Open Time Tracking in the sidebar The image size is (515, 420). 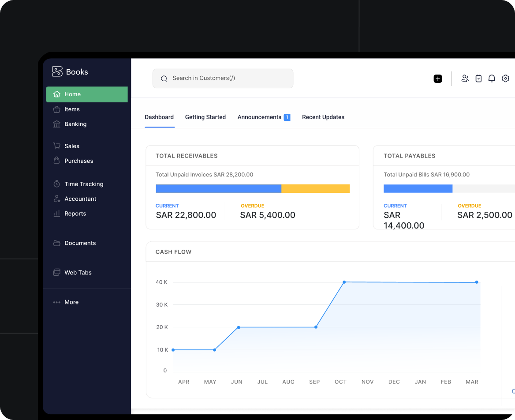point(84,184)
